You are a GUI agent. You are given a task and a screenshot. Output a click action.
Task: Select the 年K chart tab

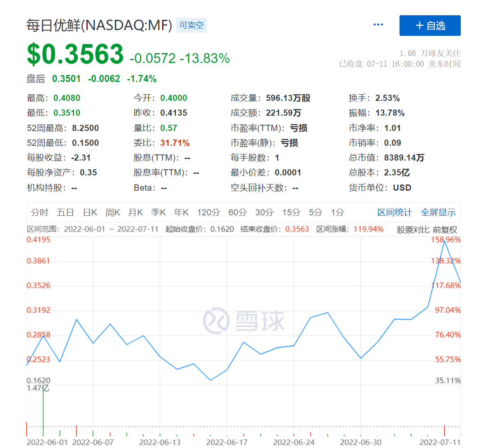tap(181, 212)
